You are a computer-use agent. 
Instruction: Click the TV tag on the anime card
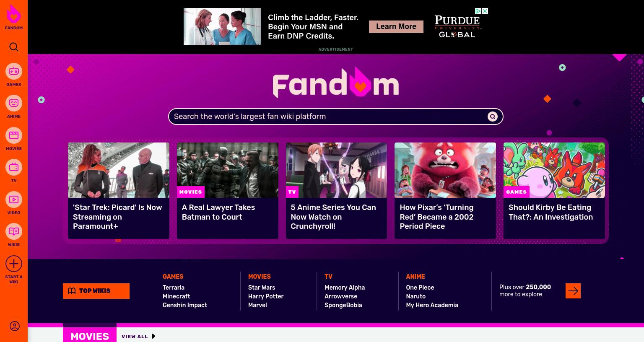tap(292, 192)
